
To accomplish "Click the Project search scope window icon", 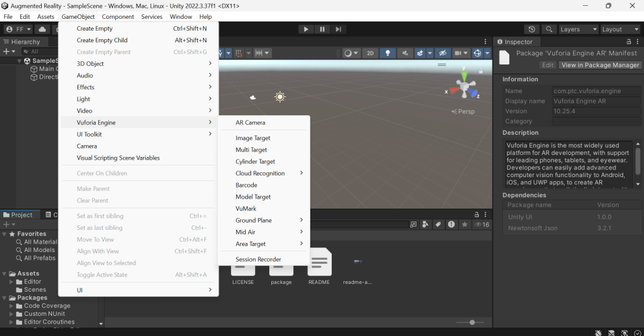I will pyautogui.click(x=413, y=225).
